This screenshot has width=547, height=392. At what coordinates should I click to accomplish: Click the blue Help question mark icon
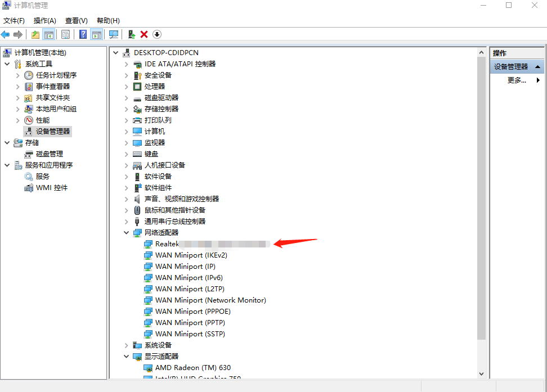click(x=83, y=34)
